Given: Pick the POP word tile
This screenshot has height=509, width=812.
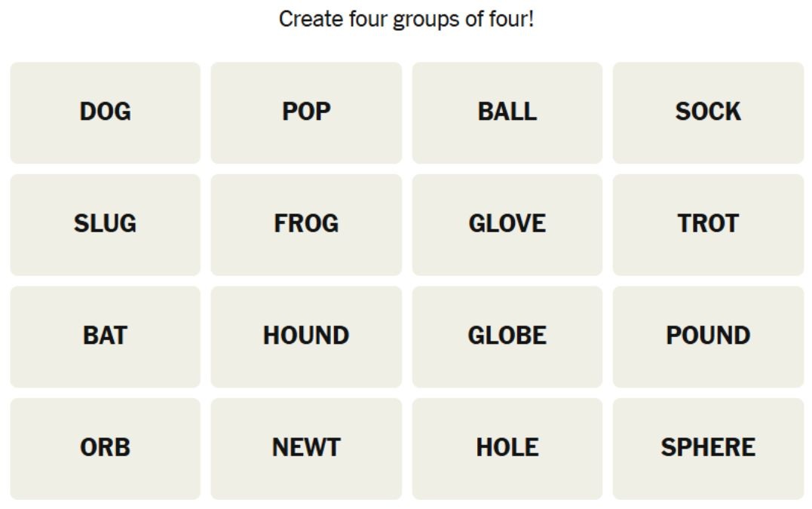Looking at the screenshot, I should tap(306, 112).
